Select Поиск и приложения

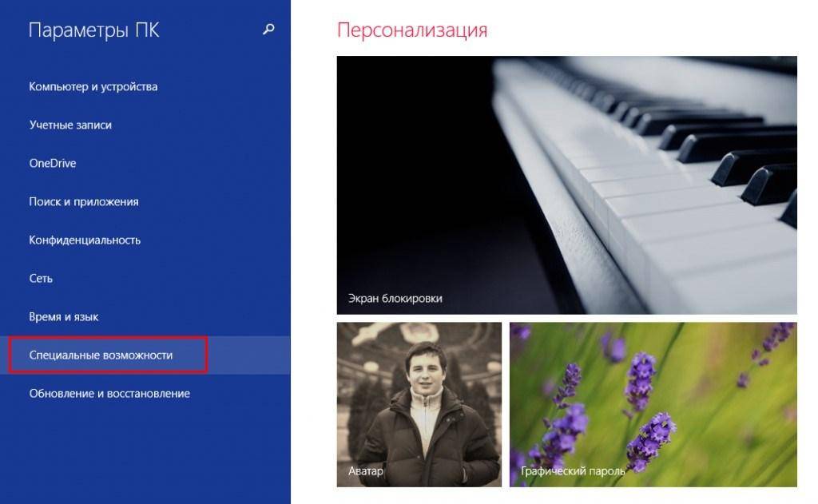[84, 202]
